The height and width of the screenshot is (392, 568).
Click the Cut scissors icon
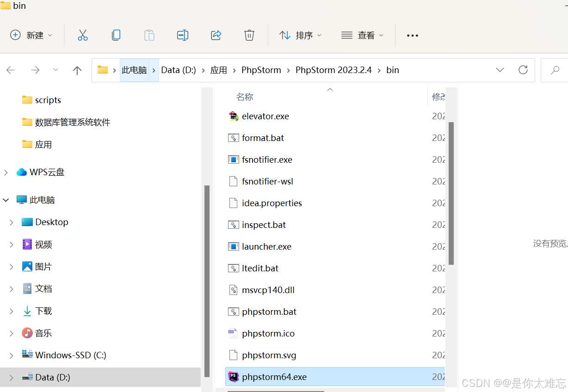click(x=83, y=35)
